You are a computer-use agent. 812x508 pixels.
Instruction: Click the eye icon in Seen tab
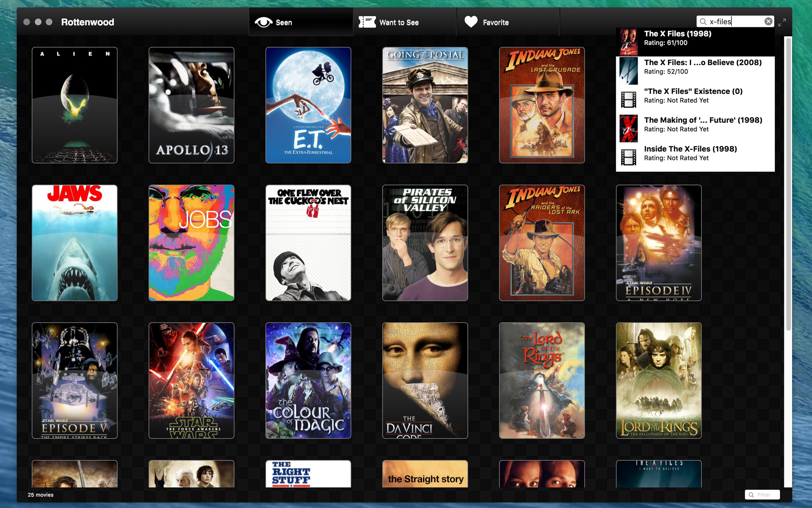(x=263, y=22)
